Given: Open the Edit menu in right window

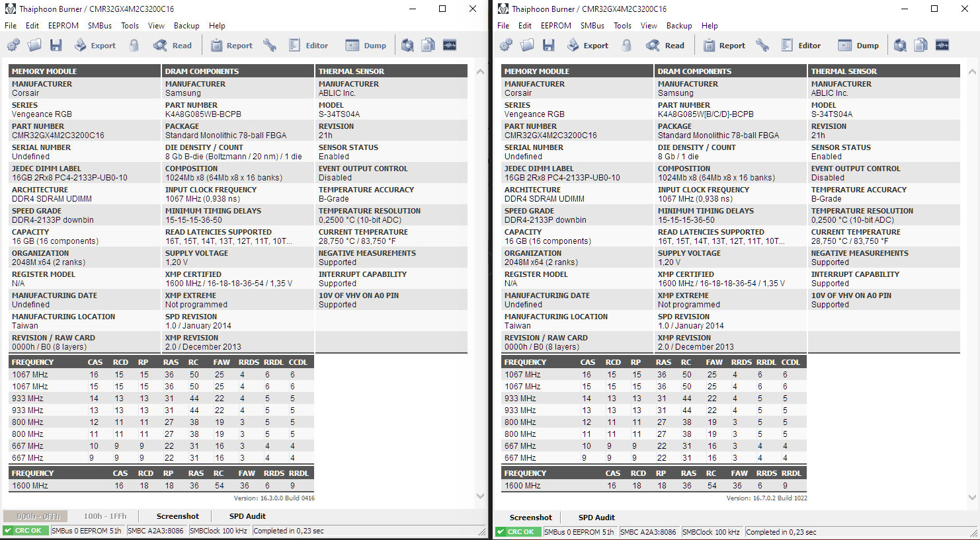Looking at the screenshot, I should pos(525,26).
